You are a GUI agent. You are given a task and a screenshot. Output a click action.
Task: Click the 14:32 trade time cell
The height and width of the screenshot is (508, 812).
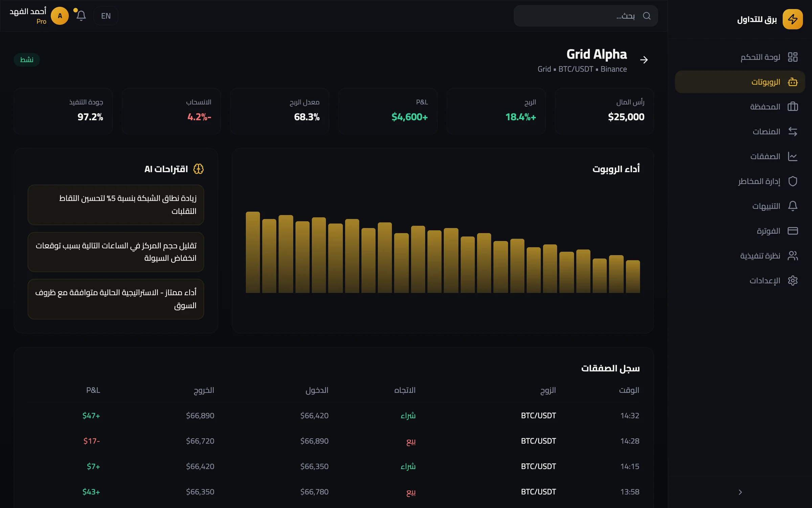coord(630,416)
